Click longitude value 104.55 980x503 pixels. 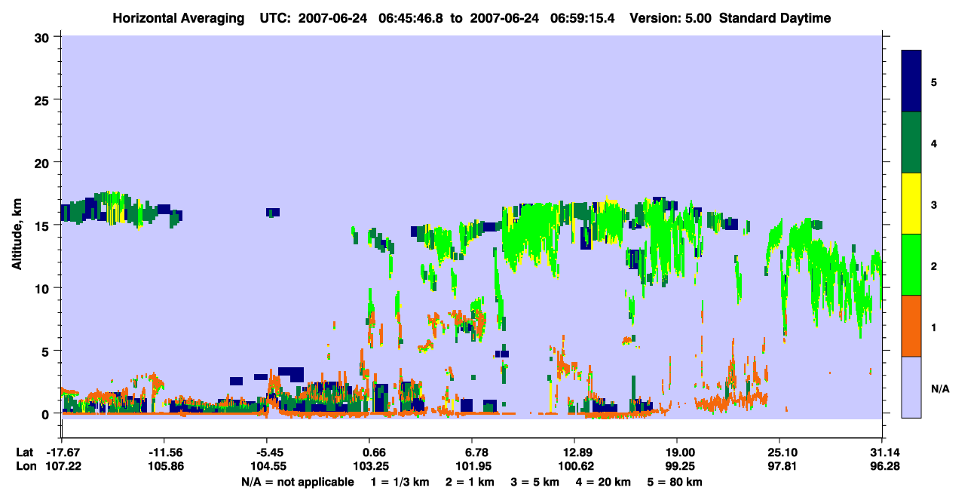268,466
